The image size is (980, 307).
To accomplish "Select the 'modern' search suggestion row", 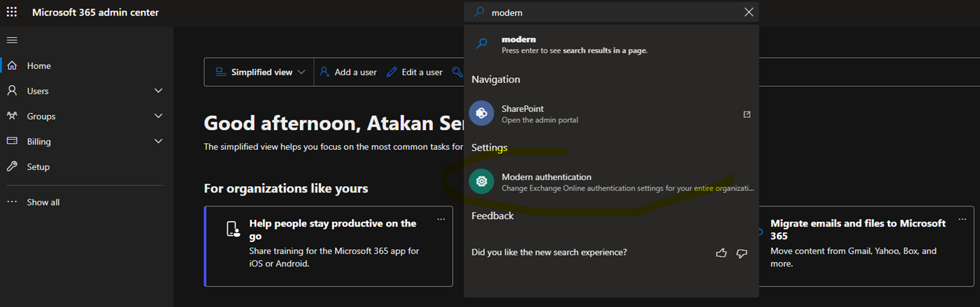I will pos(611,44).
